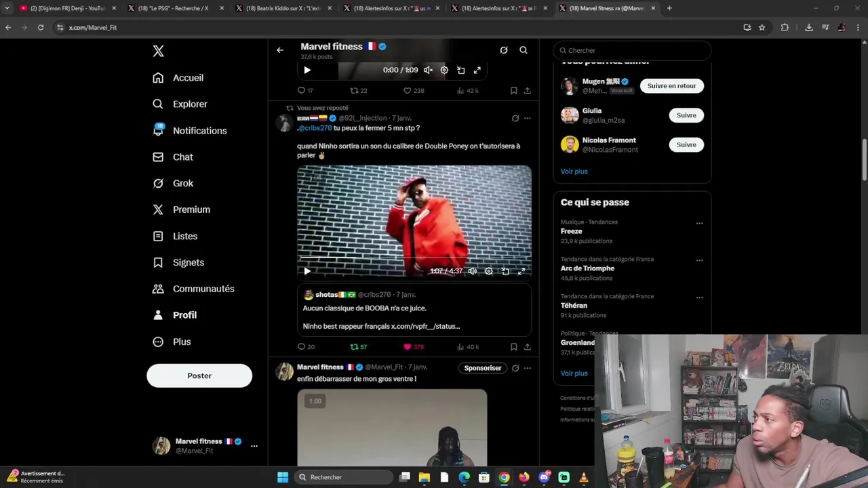Make the 1:09 video fullscreen
Viewport: 868px width, 488px height.
click(477, 70)
